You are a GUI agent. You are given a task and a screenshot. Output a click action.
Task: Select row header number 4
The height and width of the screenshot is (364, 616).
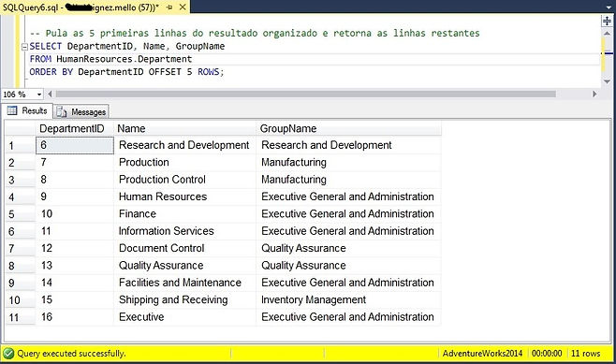point(21,197)
